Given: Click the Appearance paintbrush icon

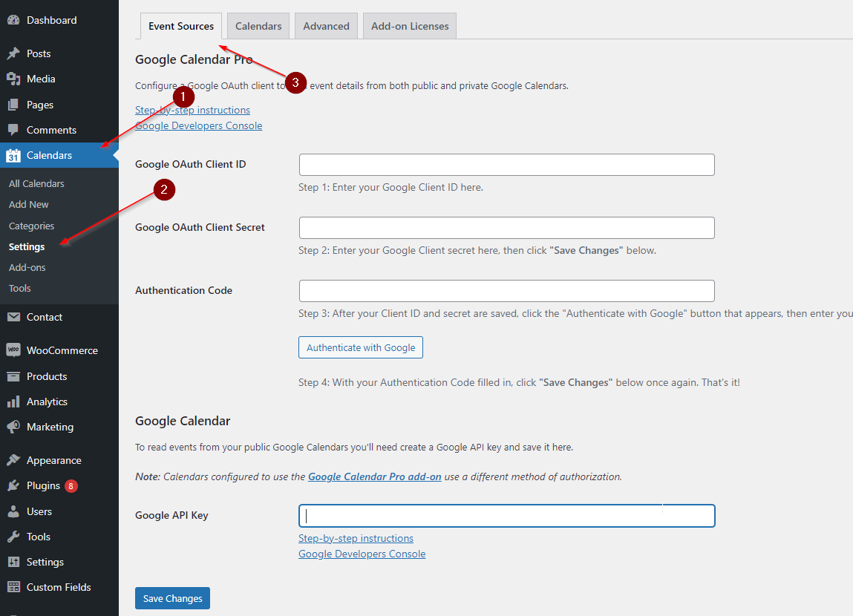Looking at the screenshot, I should (13, 460).
